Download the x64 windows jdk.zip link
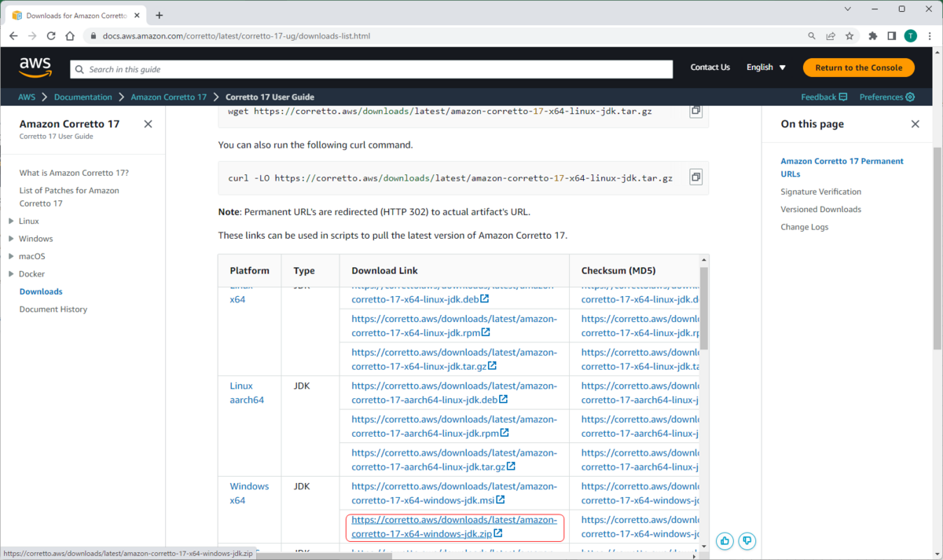The image size is (943, 560). click(454, 527)
